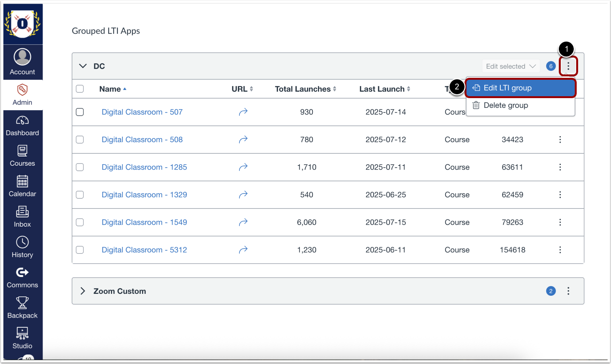This screenshot has width=611, height=364.
Task: Open History in the sidebar
Action: pyautogui.click(x=23, y=247)
